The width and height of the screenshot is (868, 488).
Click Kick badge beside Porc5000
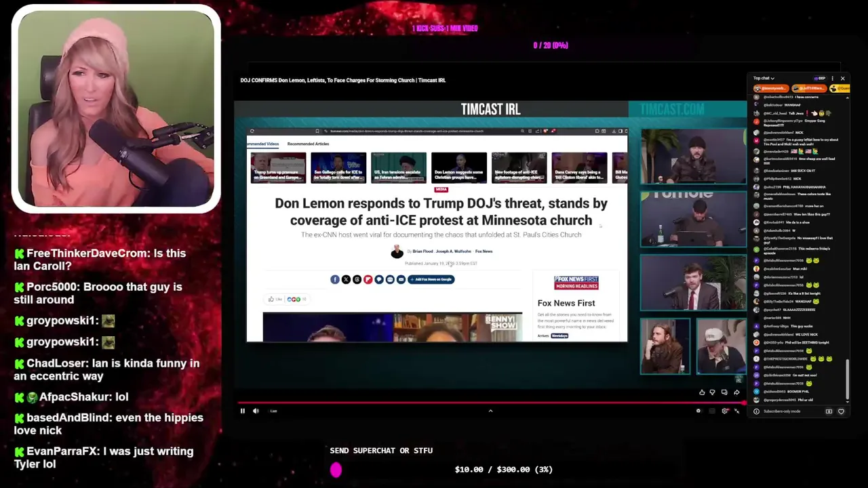19,287
